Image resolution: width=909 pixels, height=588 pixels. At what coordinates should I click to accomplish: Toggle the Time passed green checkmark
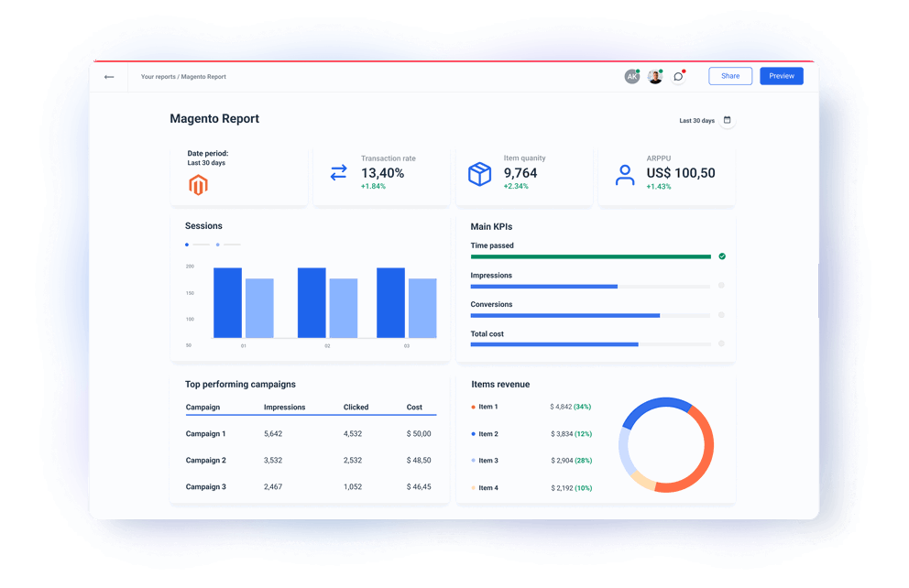point(722,256)
